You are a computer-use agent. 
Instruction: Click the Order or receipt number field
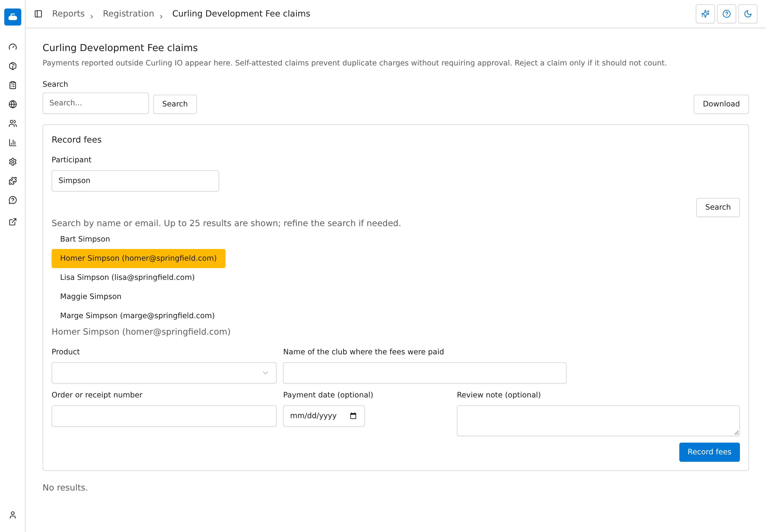point(164,416)
